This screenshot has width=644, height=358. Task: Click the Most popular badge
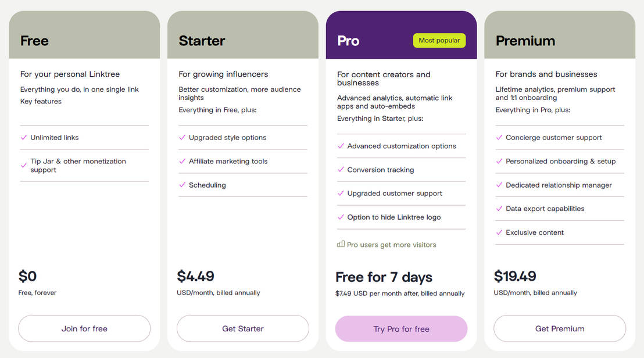[439, 40]
